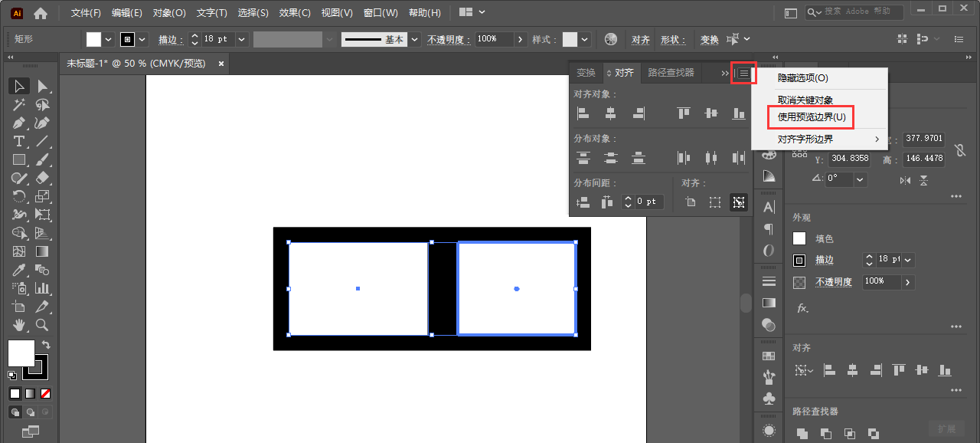Pick the Eyedropper tool
This screenshot has height=443, width=980.
19,270
